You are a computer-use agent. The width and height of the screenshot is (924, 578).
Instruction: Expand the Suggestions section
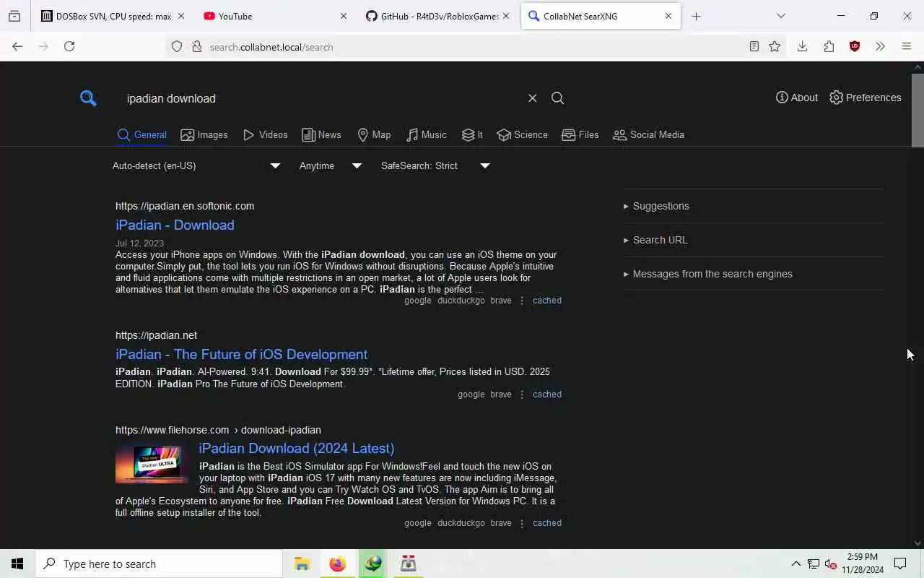[753, 206]
